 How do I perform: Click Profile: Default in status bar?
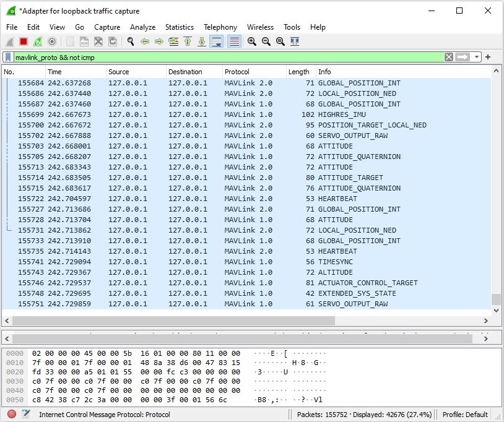465,415
